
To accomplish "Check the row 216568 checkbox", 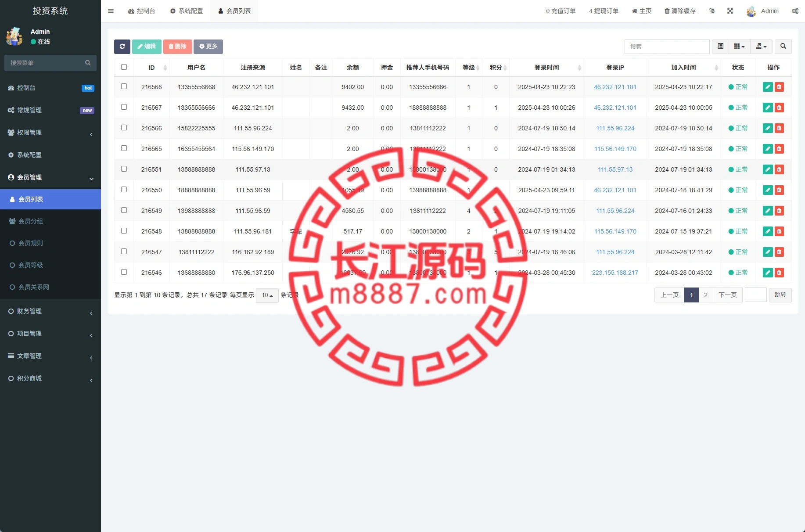I will tap(124, 86).
